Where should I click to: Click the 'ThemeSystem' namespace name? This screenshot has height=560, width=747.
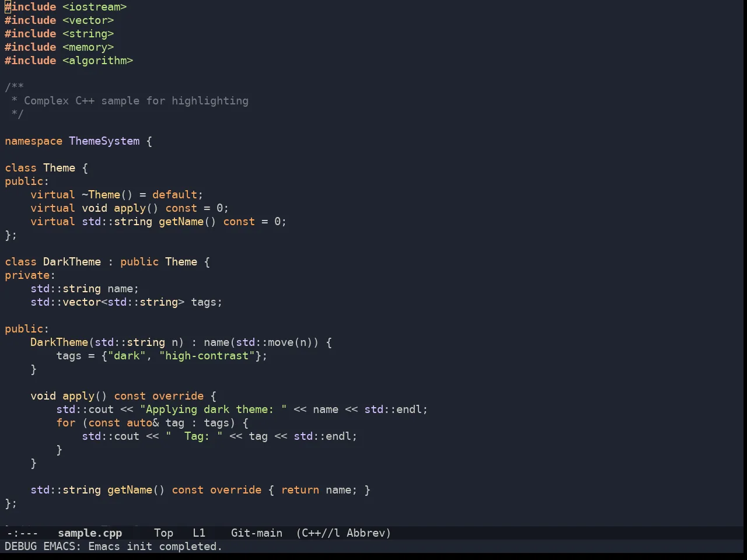click(104, 141)
